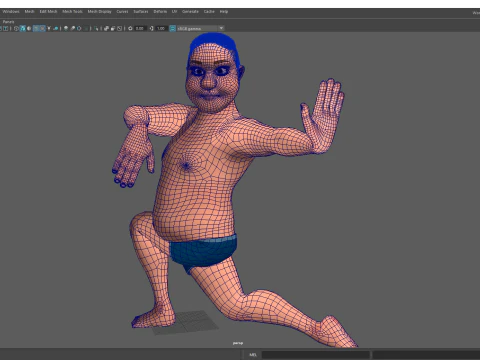Open the Cache menu
Viewport: 480px width, 360px height.
209,12
